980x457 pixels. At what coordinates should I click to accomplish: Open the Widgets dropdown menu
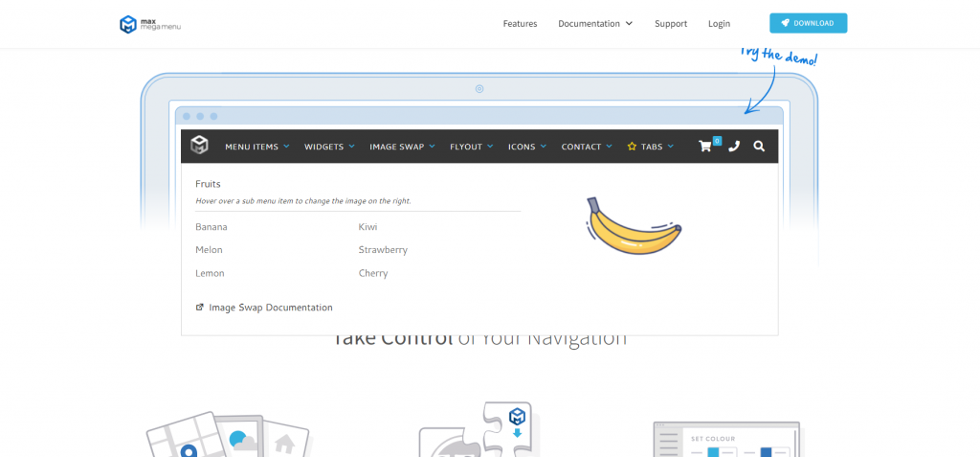click(x=329, y=147)
